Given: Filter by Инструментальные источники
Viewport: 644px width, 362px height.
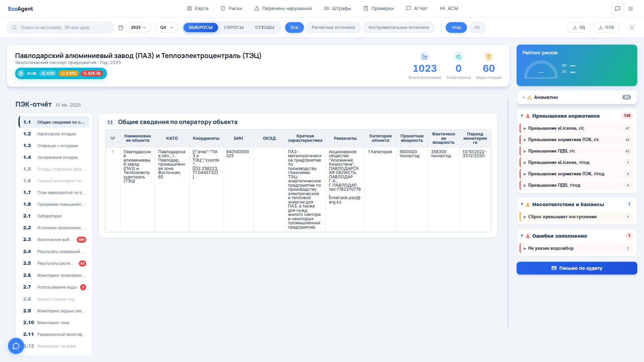Looking at the screenshot, I should click(399, 27).
